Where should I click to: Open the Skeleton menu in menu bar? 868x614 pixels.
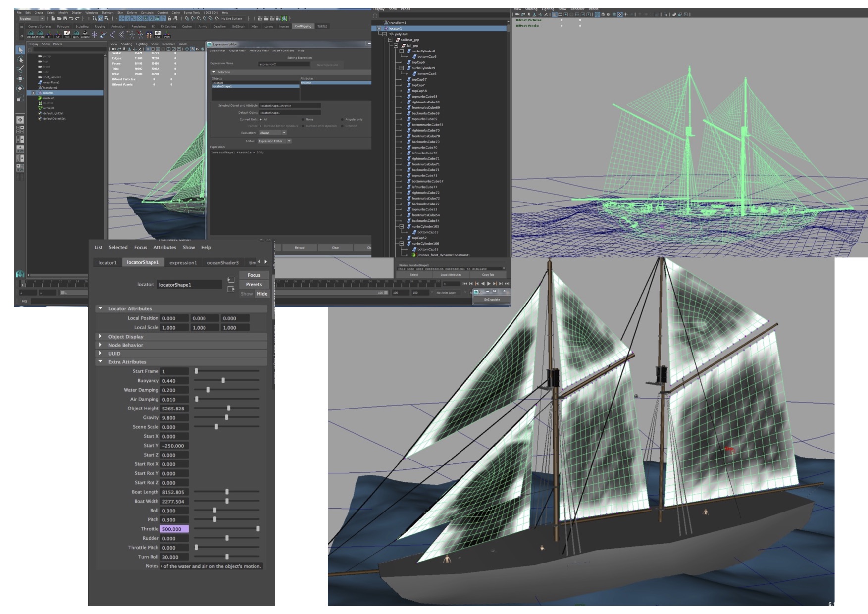(107, 13)
